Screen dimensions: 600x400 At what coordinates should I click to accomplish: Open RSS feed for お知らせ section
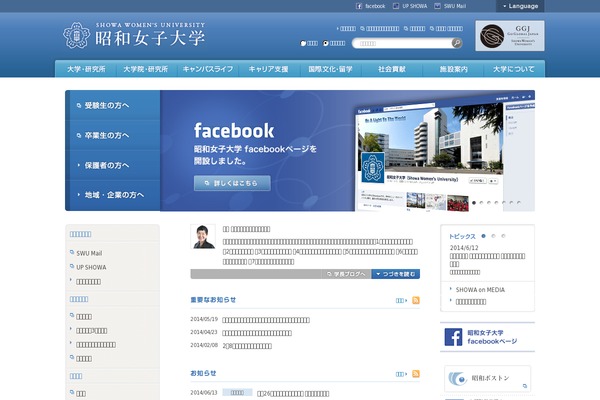click(416, 374)
